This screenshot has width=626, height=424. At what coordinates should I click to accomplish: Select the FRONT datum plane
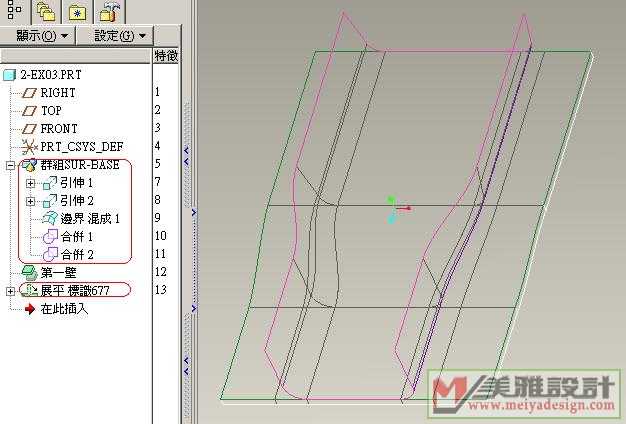pos(59,129)
